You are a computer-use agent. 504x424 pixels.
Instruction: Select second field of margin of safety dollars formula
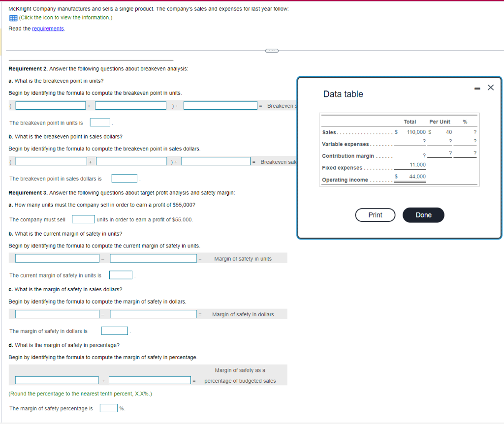click(x=154, y=314)
